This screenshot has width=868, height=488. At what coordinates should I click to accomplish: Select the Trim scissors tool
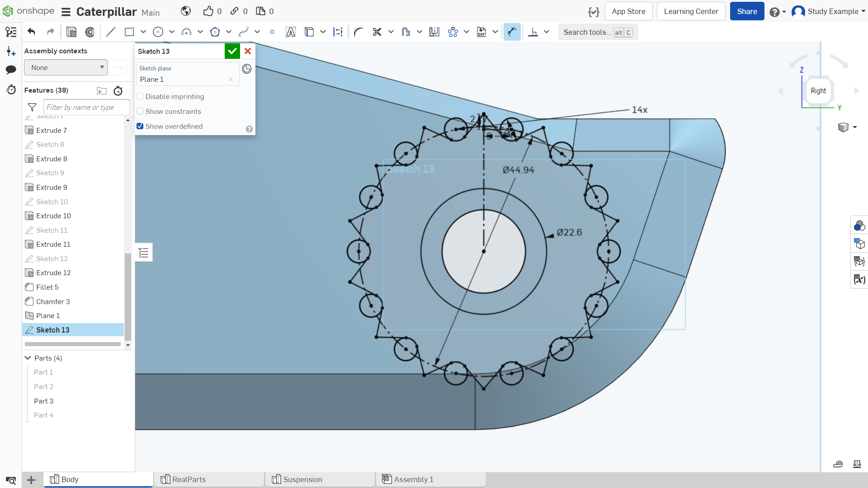coord(377,32)
